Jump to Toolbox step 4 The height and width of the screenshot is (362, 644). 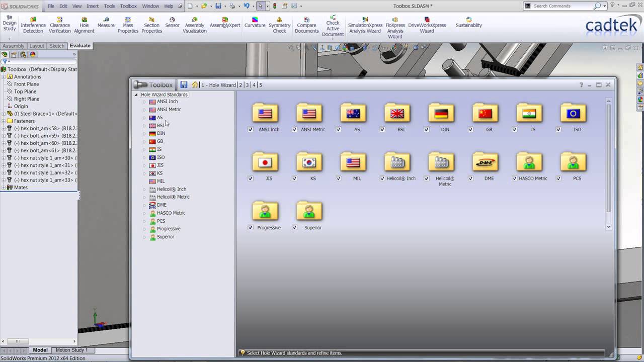(x=254, y=85)
